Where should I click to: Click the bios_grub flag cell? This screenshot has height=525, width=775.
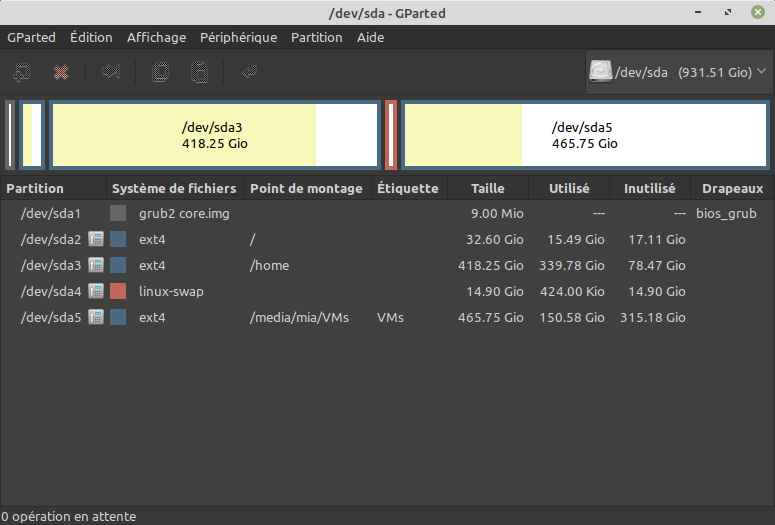(726, 214)
